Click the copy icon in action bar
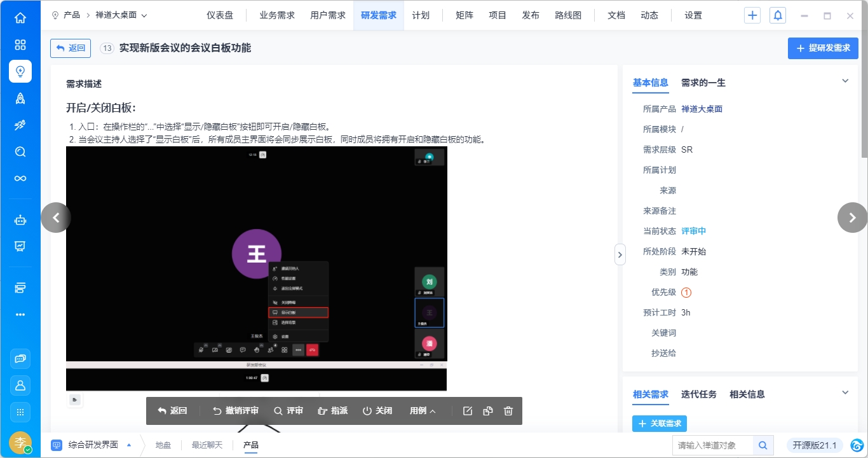This screenshot has width=868, height=458. pyautogui.click(x=488, y=411)
